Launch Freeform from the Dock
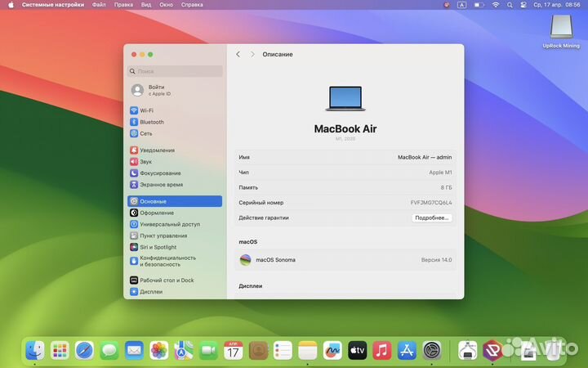The image size is (588, 368). (x=332, y=350)
